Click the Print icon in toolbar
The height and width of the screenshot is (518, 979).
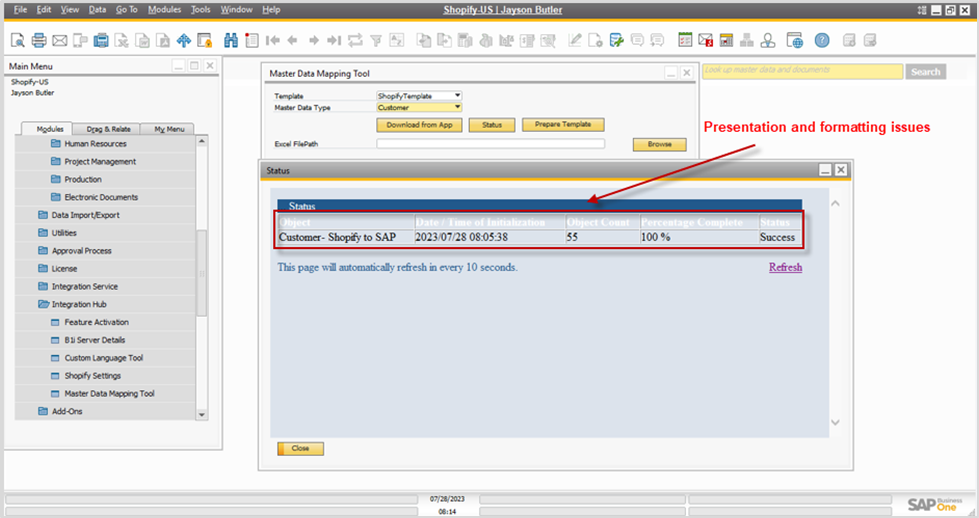pyautogui.click(x=39, y=41)
